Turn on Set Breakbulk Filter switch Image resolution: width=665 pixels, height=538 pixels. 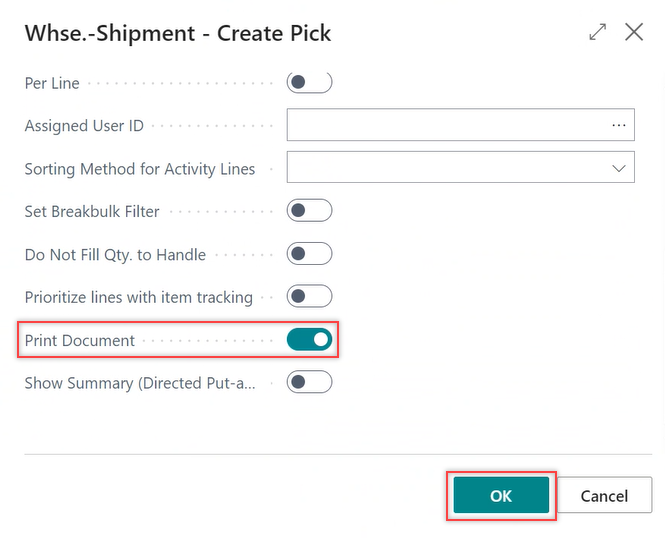pos(309,211)
